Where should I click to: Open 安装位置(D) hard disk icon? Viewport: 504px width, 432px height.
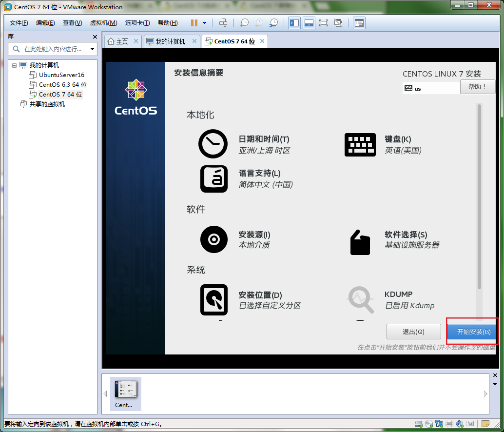click(214, 299)
